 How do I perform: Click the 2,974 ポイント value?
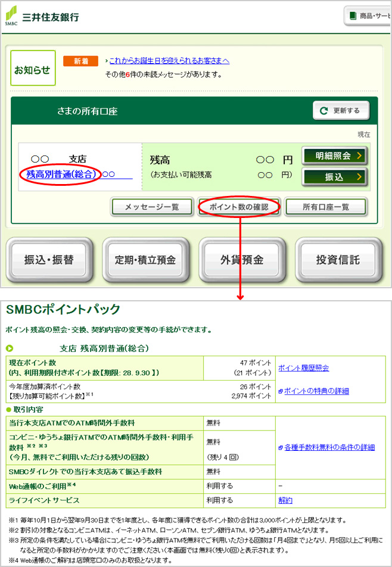click(x=251, y=396)
